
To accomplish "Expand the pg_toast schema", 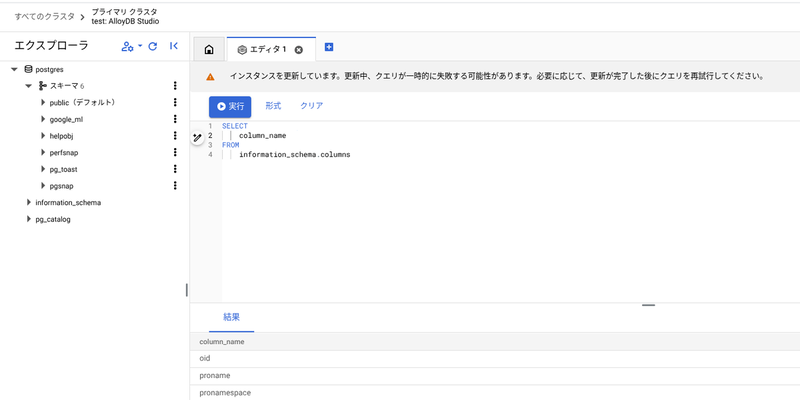I will pyautogui.click(x=43, y=169).
